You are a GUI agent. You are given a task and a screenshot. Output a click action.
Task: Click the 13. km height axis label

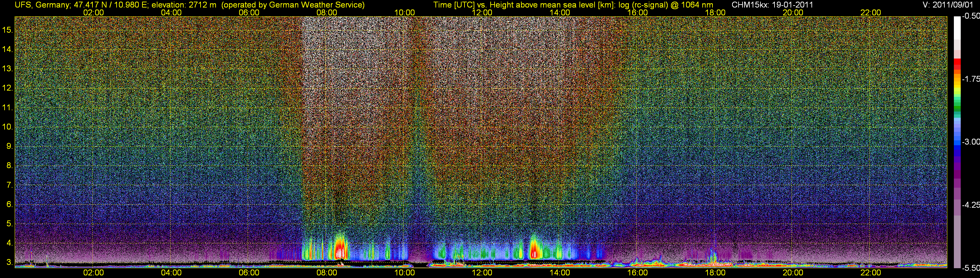coord(7,69)
